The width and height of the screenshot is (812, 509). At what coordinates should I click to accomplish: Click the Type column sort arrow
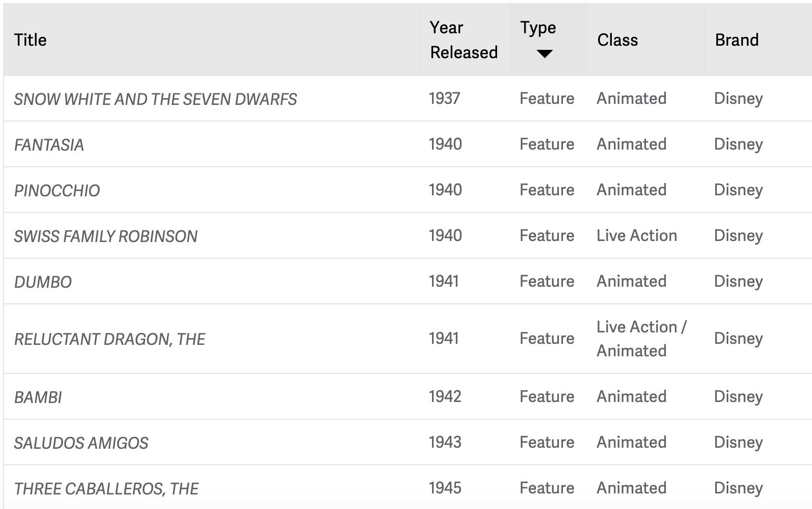[x=544, y=53]
